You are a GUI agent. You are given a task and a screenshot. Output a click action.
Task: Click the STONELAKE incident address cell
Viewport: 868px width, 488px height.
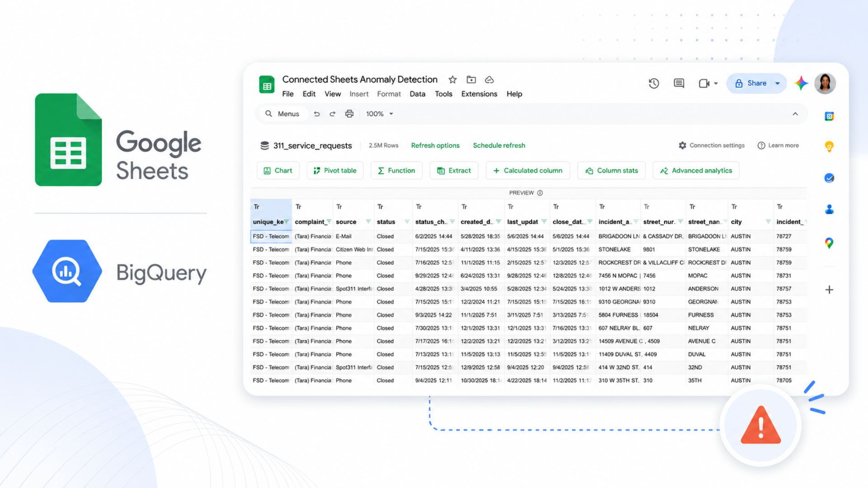[618, 249]
